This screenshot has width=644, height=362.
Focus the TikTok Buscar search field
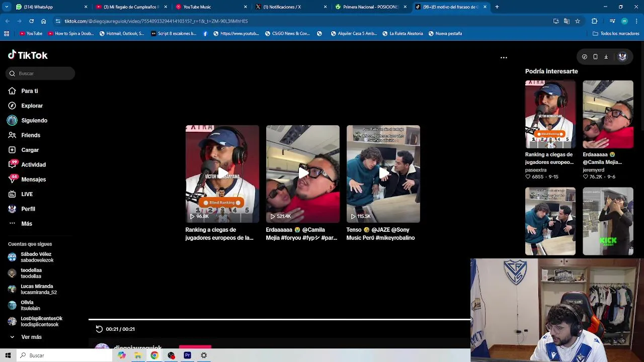(41, 73)
